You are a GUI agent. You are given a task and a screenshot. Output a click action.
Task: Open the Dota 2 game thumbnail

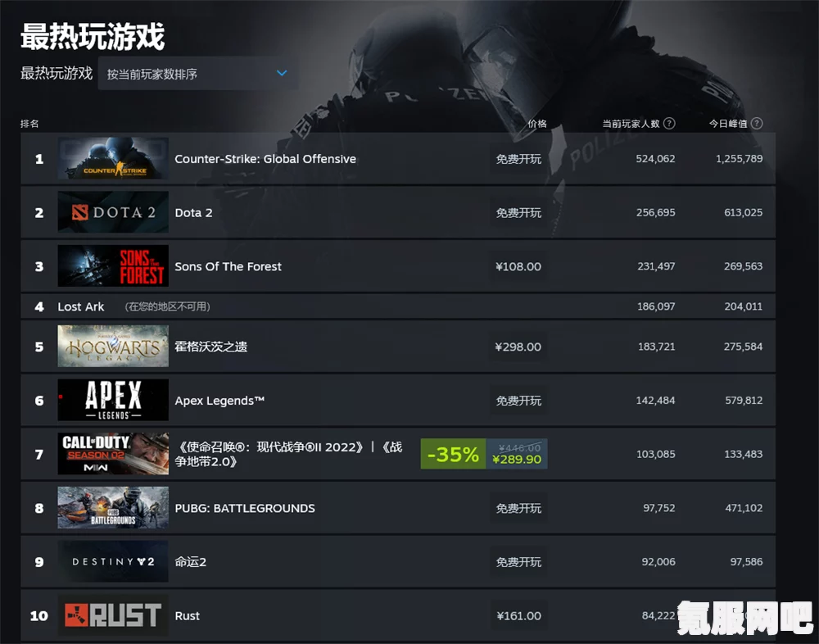[x=113, y=212]
